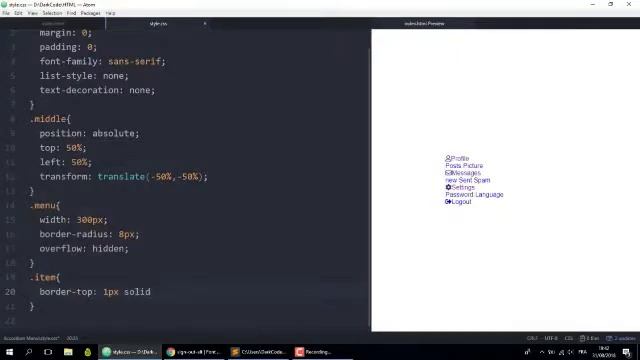Click the Password Language link
Screen dimensions: 640x360
click(474, 195)
